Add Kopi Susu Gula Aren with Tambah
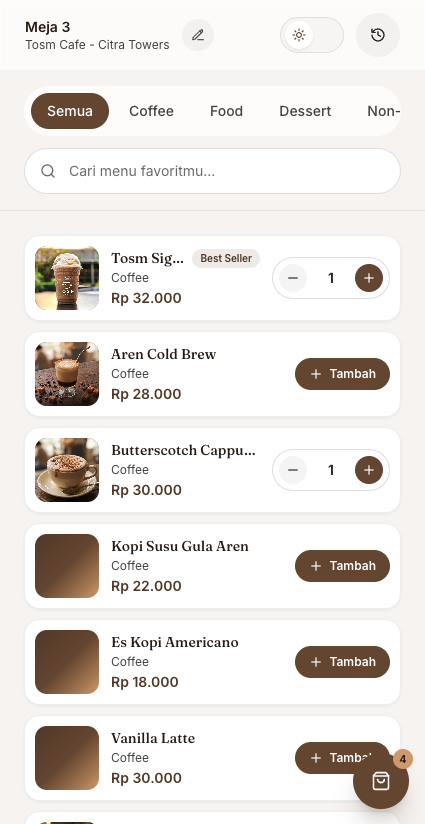The width and height of the screenshot is (425, 824). pyautogui.click(x=343, y=566)
